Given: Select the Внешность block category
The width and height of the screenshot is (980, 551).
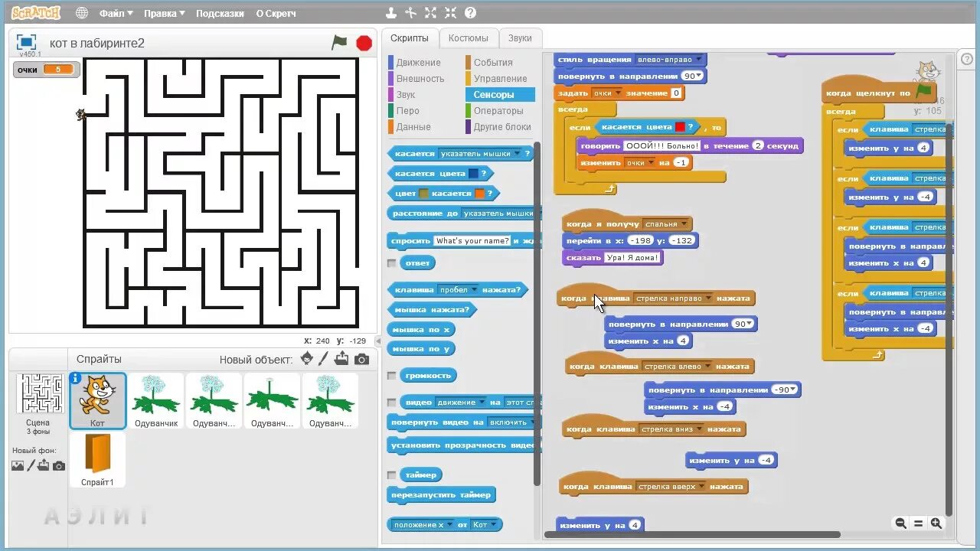Looking at the screenshot, I should (x=420, y=79).
